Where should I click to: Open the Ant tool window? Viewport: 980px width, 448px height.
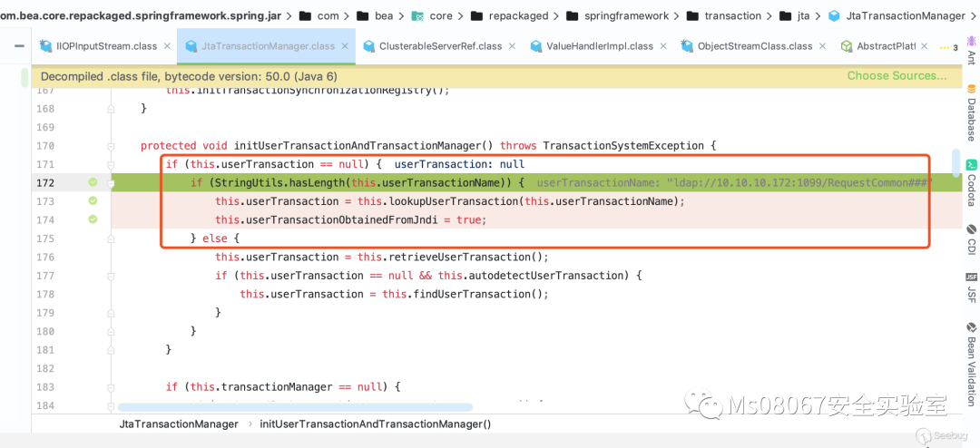coord(971,51)
